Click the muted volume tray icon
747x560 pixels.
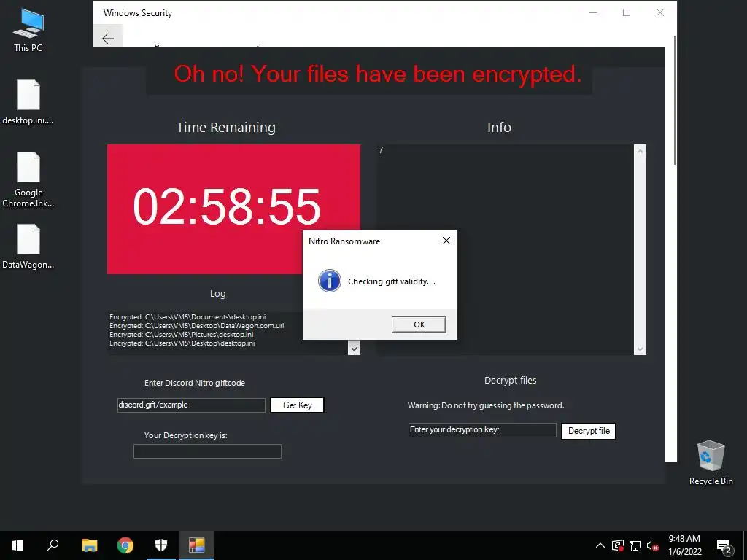(x=653, y=545)
